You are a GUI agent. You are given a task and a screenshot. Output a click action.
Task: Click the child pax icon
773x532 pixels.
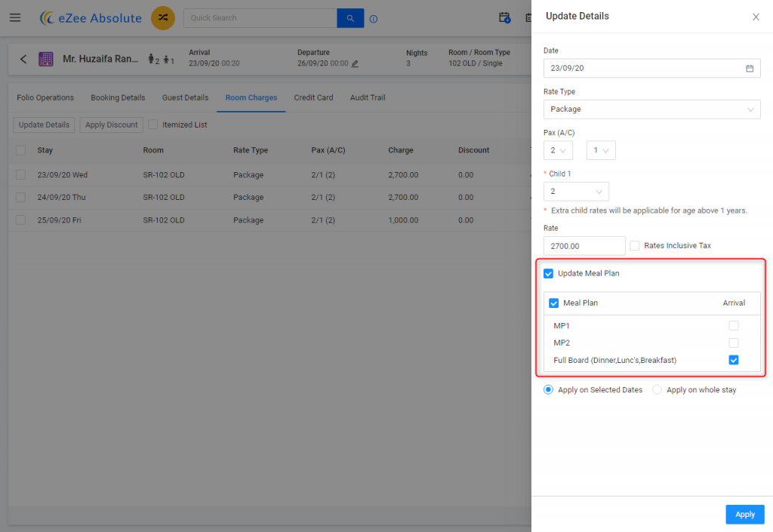pyautogui.click(x=167, y=59)
